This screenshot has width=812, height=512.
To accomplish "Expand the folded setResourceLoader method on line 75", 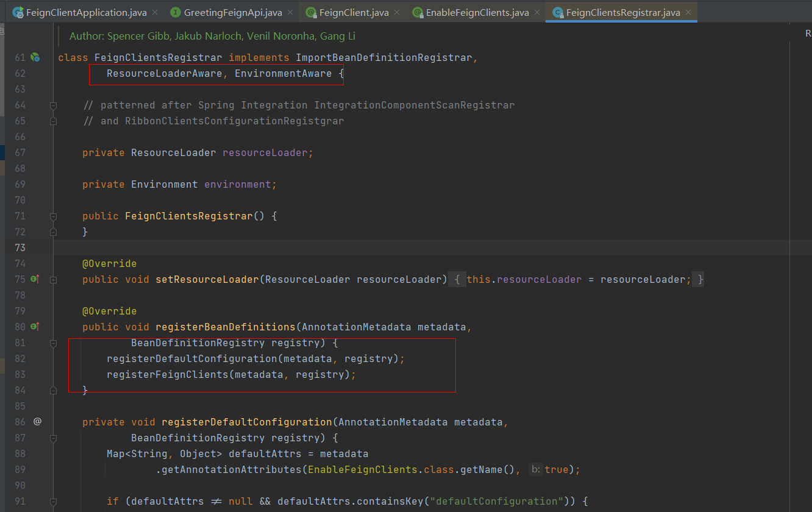I will click(x=53, y=280).
